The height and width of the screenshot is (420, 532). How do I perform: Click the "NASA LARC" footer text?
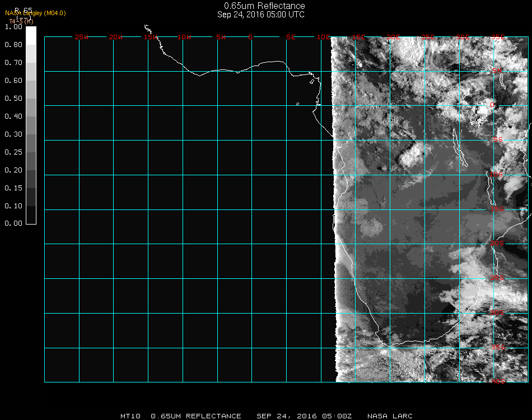pyautogui.click(x=390, y=416)
